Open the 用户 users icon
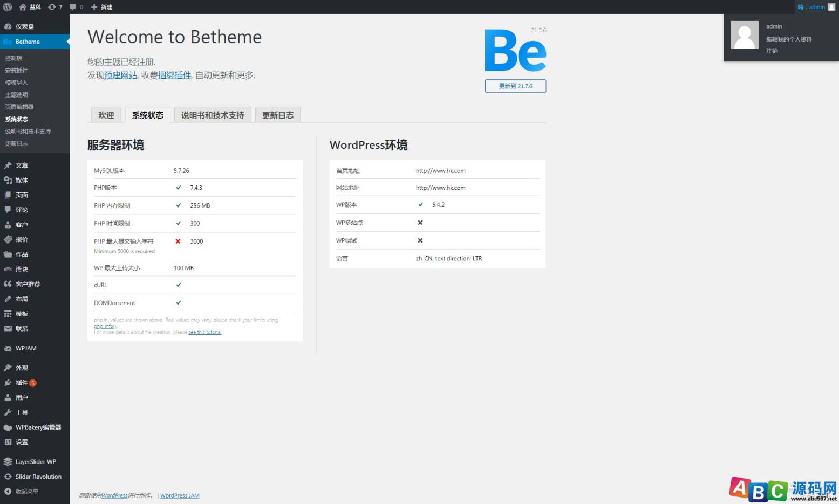This screenshot has width=839, height=504. (x=8, y=397)
